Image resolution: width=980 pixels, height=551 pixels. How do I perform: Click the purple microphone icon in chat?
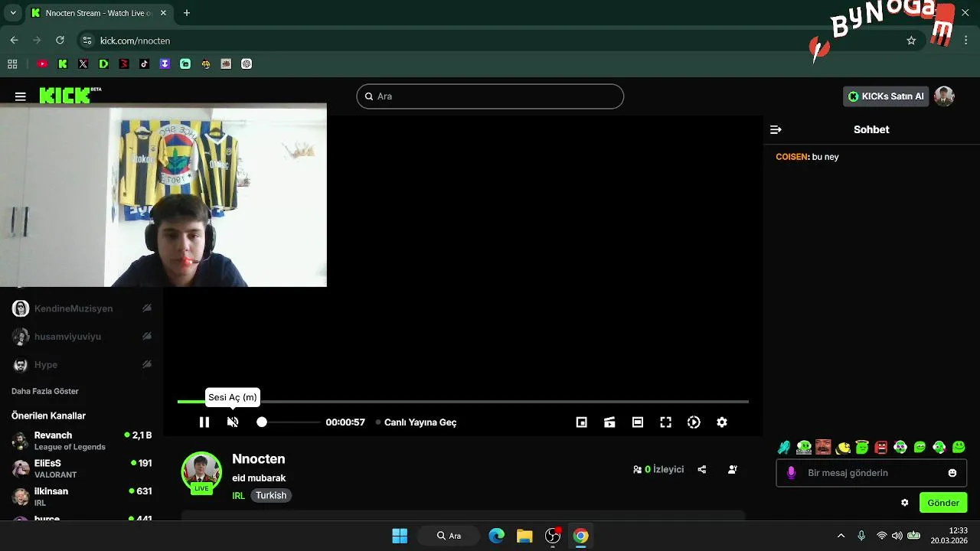(792, 473)
